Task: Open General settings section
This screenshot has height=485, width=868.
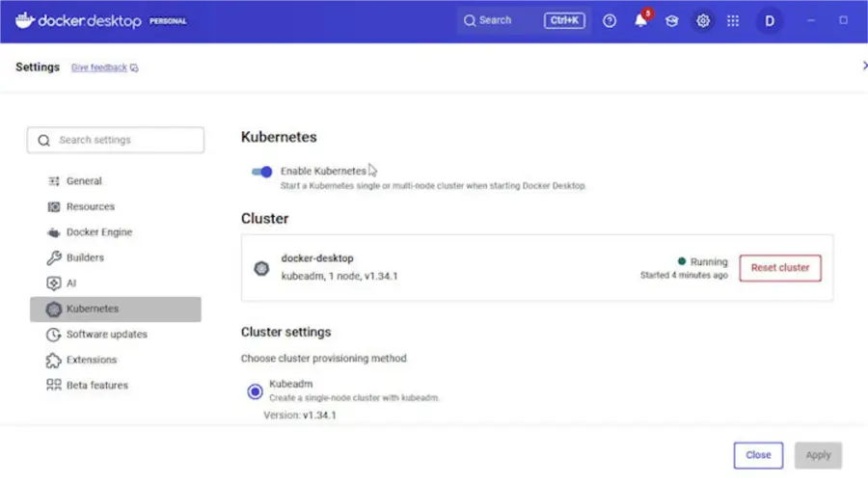Action: (x=116, y=181)
